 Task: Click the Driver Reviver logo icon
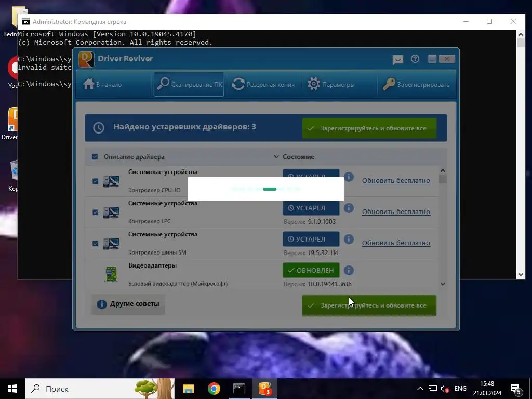(86, 59)
